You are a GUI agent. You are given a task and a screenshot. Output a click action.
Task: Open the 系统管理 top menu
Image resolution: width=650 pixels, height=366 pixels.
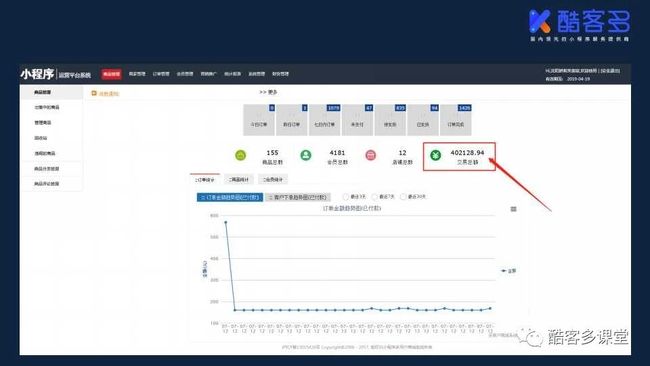(x=257, y=74)
